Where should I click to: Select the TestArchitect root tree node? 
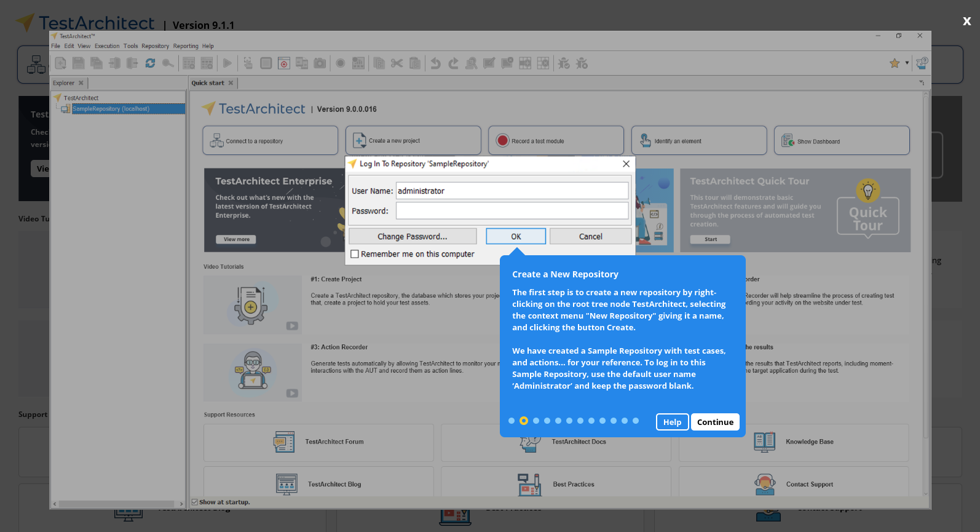[81, 98]
